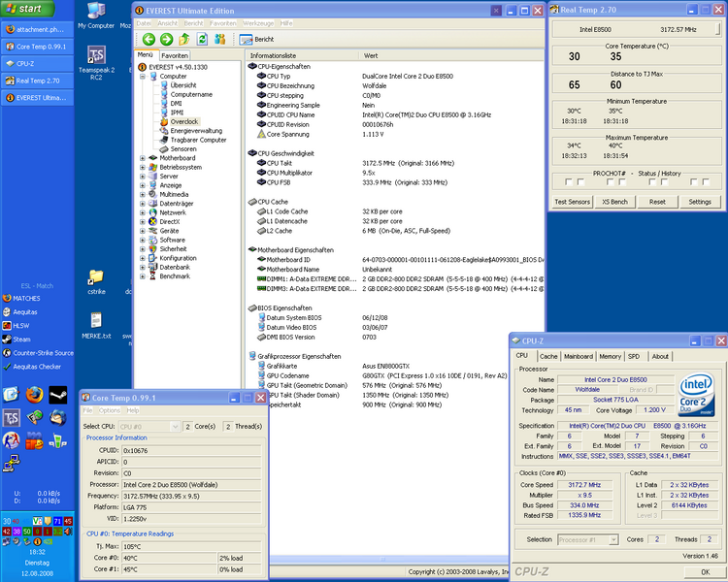
Task: Click the two-people icon in EVEREST toolbar
Action: click(219, 40)
